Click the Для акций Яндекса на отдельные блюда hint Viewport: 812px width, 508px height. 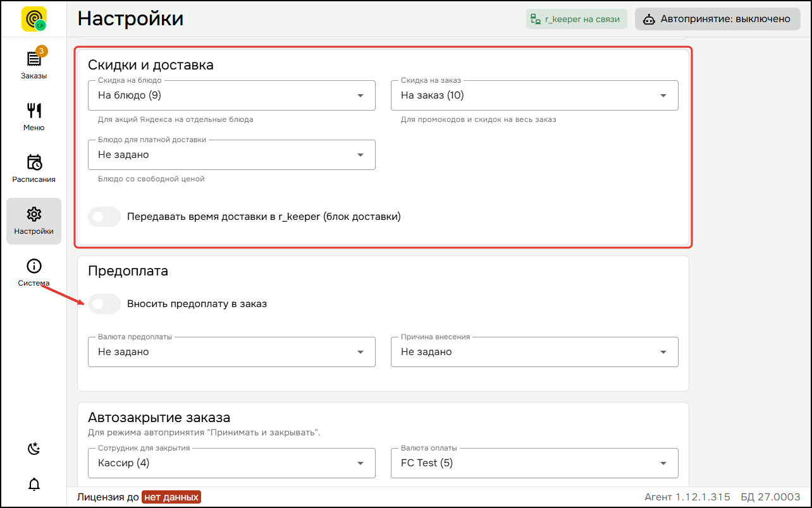click(176, 119)
